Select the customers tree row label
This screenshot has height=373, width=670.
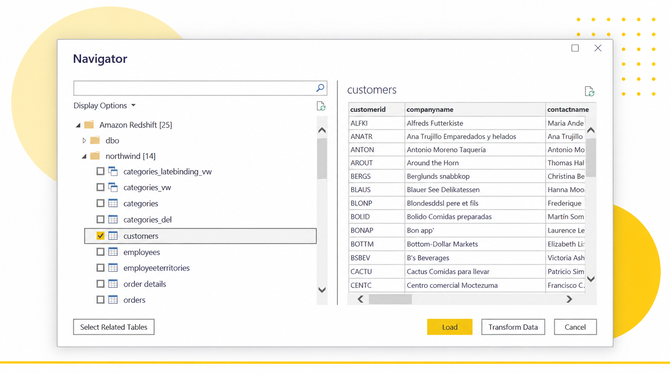(x=141, y=236)
